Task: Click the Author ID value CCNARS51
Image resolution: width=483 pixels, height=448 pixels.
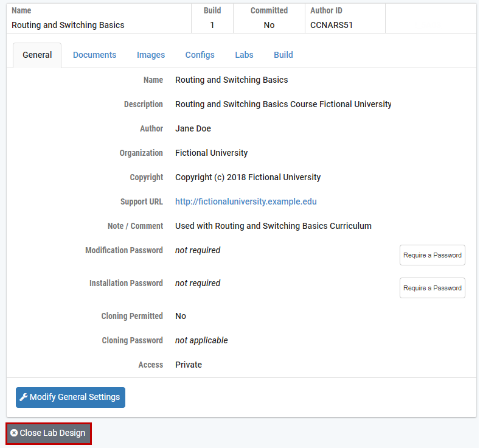Action: pos(332,25)
